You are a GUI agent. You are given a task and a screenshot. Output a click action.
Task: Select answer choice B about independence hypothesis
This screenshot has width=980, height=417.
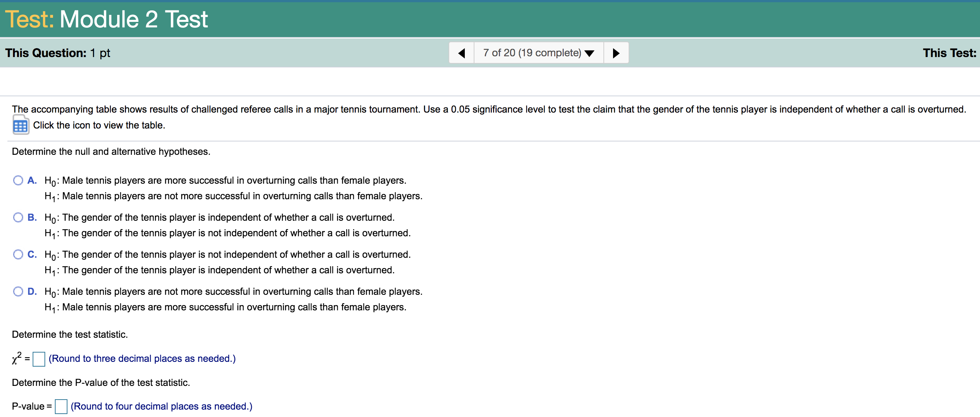(x=18, y=217)
